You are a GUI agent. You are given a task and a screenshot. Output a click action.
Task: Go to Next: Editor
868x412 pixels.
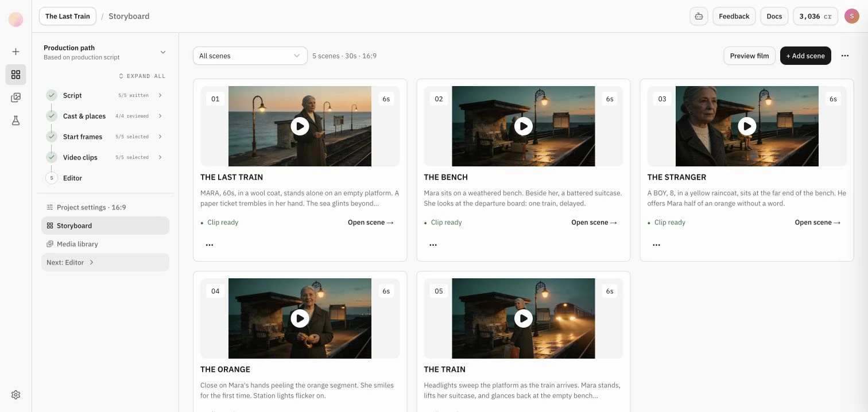[105, 262]
